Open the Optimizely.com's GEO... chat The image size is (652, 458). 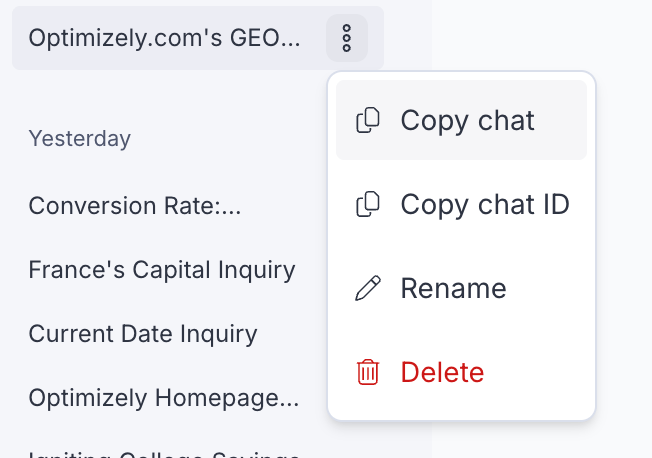click(x=164, y=38)
